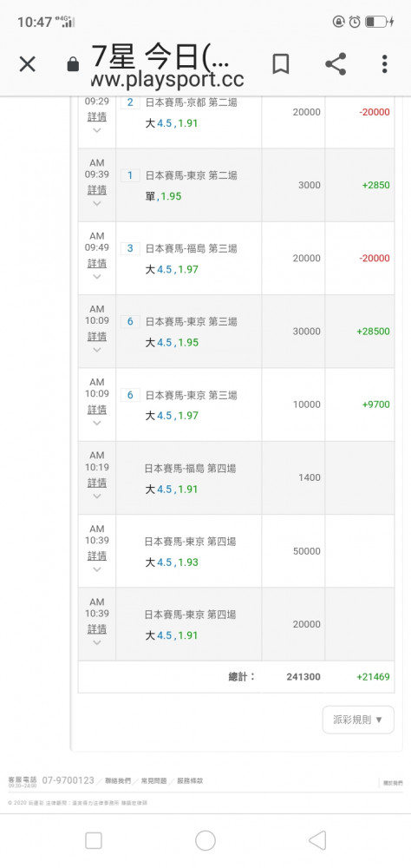Expand chevron under 10:19 AM bet

point(97,496)
